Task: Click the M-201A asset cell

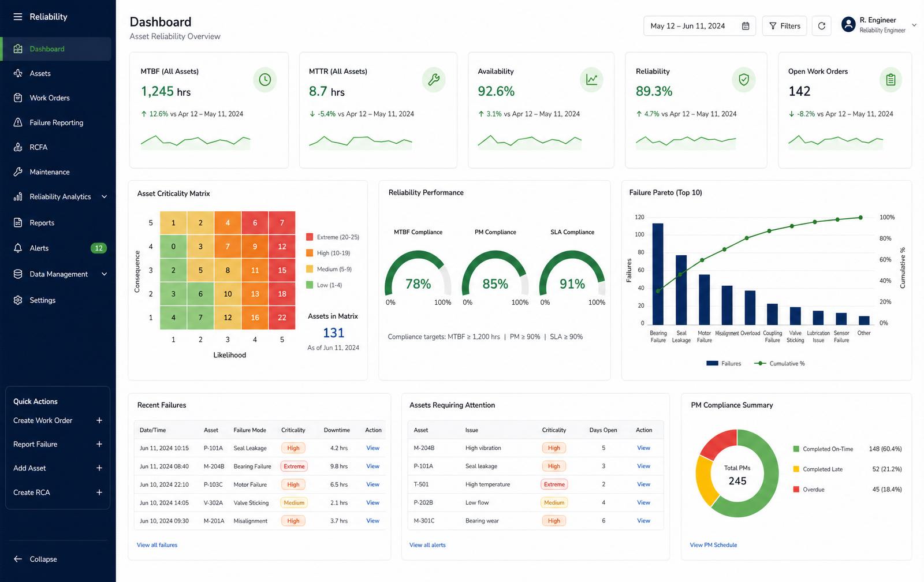Action: [x=214, y=521]
